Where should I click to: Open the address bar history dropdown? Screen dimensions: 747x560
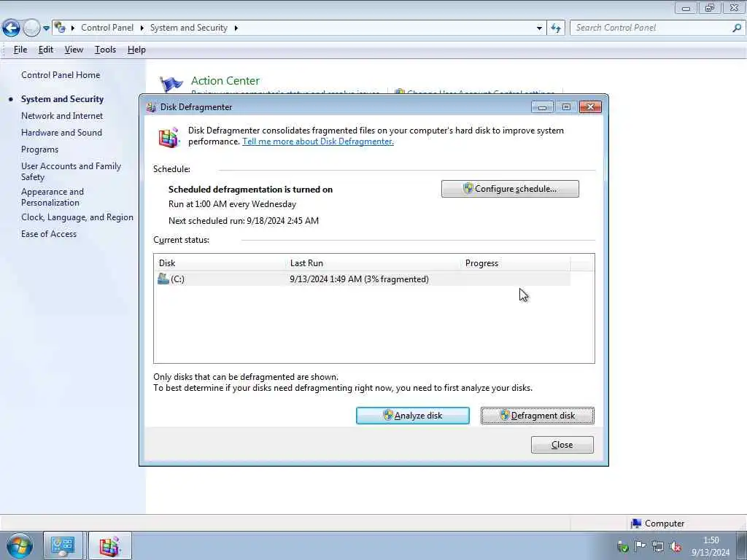coord(539,28)
